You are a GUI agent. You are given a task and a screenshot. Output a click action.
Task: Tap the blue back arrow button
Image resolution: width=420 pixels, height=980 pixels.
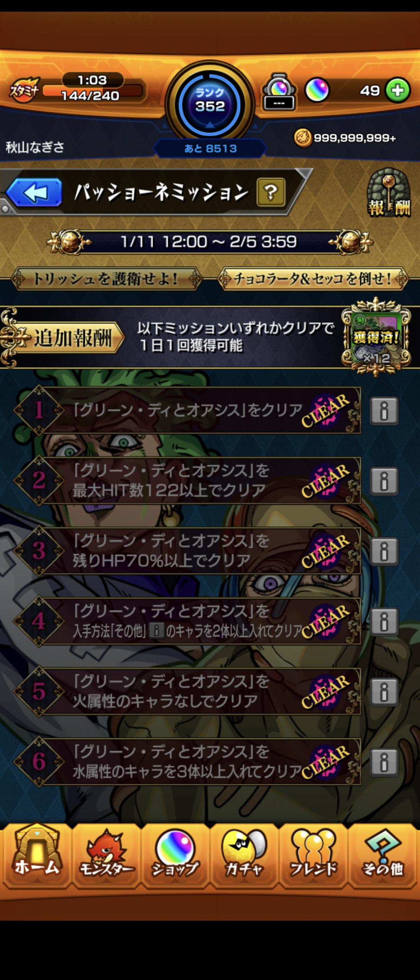pos(34,193)
